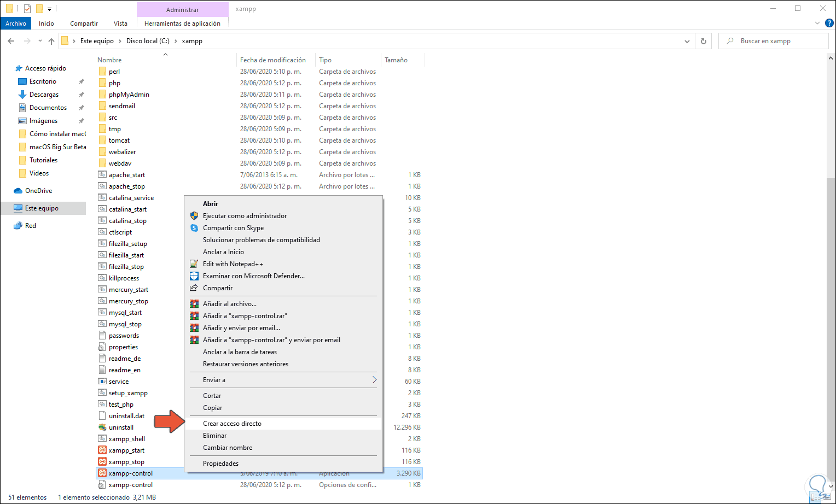Switch to the Inicio ribbon tab
The image size is (836, 504).
47,24
